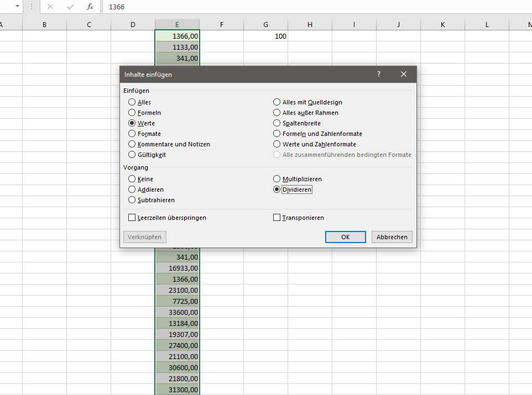Click cell with value 1133,00

pos(177,47)
